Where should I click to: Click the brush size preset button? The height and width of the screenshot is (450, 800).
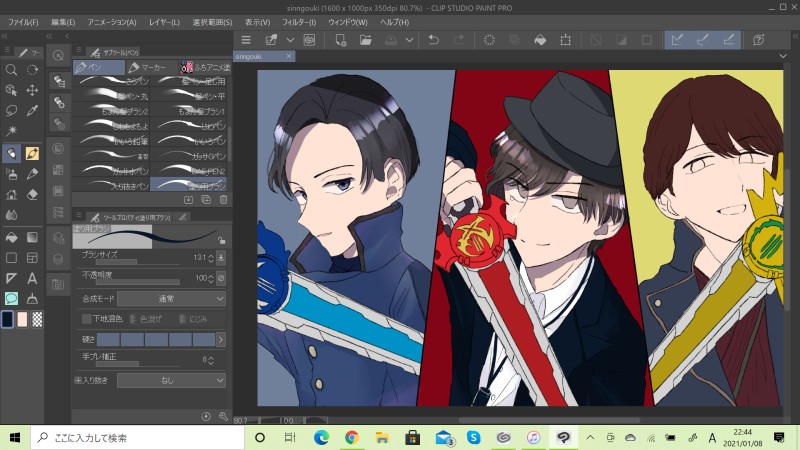point(221,258)
